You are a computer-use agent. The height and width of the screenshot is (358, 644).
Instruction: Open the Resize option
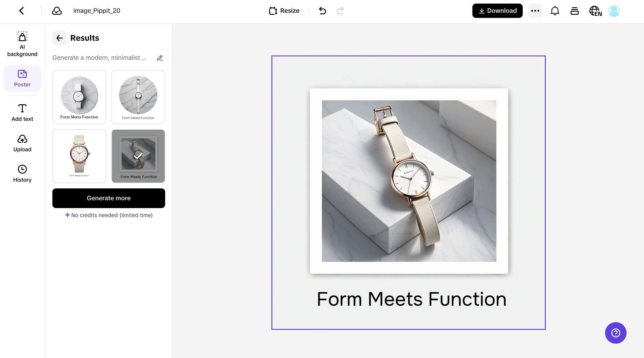point(284,11)
